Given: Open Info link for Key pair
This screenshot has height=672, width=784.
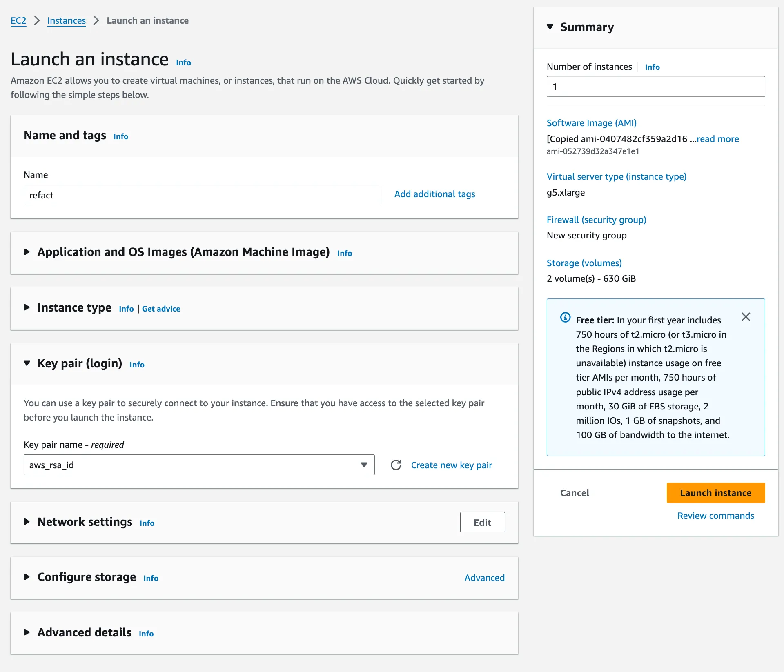Looking at the screenshot, I should coord(137,365).
